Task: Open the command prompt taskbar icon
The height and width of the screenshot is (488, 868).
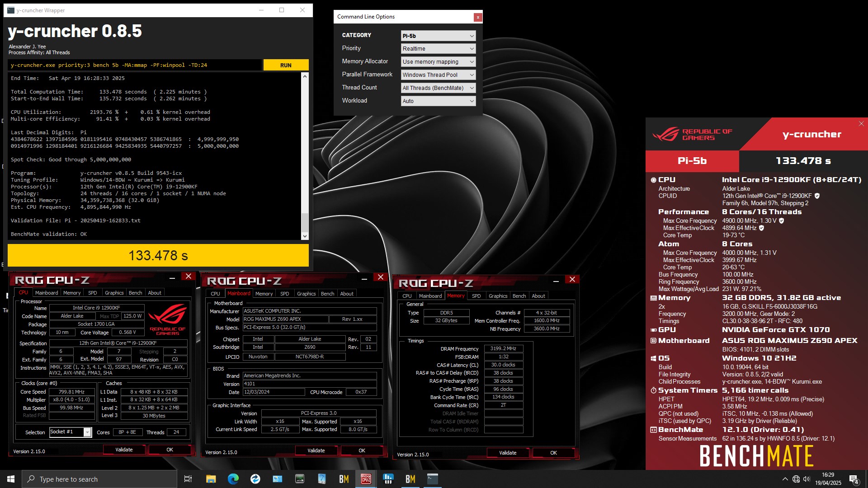Action: coord(433,479)
